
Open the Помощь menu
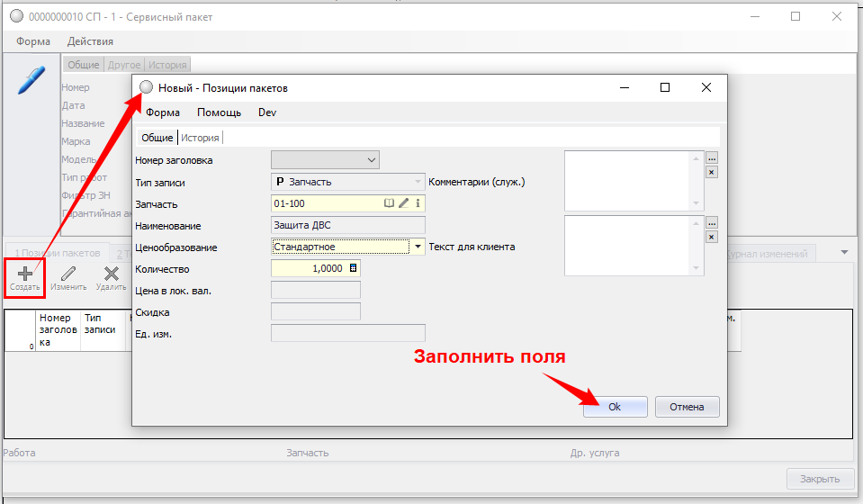tap(219, 112)
